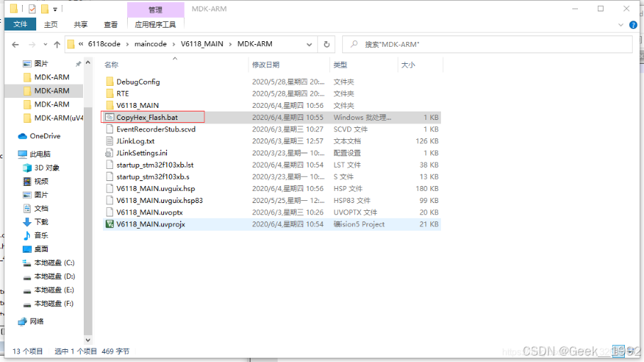Open 图片 under 此电脑 in sidebar

pos(41,195)
